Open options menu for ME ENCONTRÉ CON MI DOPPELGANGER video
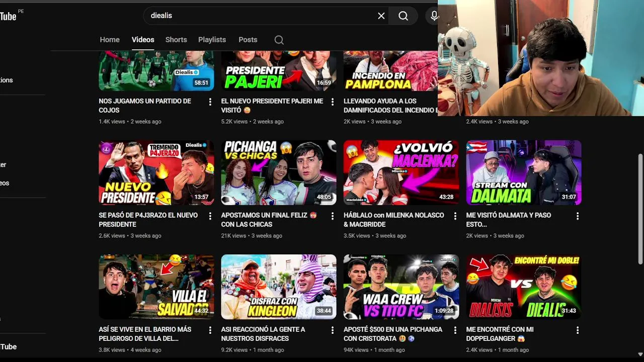Screen dimensions: 644x362 coord(578,330)
